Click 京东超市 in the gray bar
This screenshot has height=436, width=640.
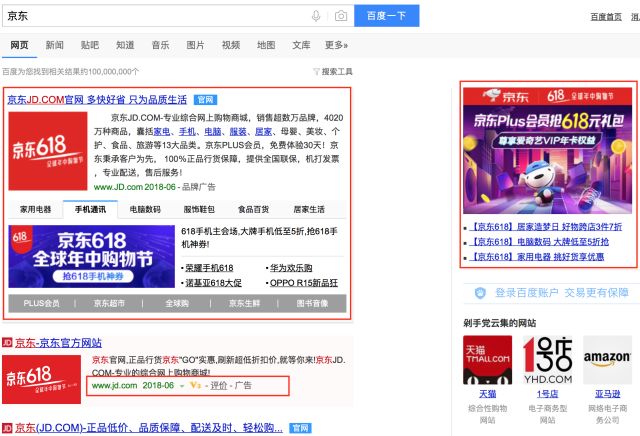109,303
